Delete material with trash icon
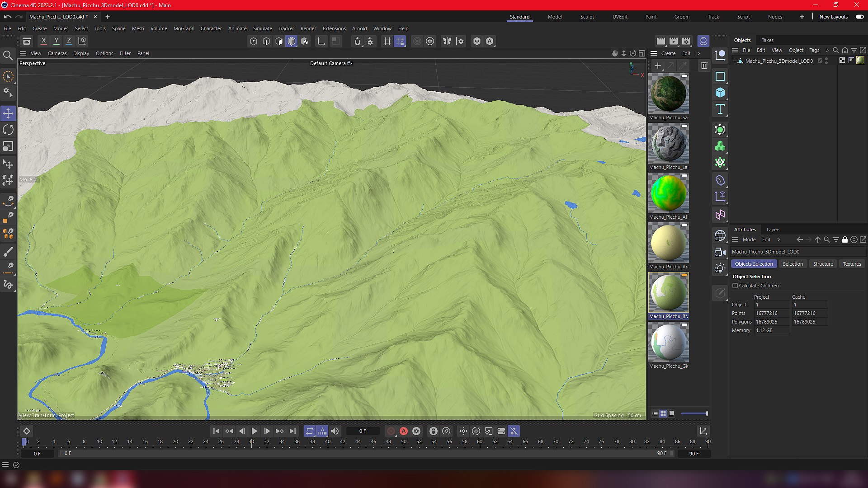 click(x=704, y=66)
